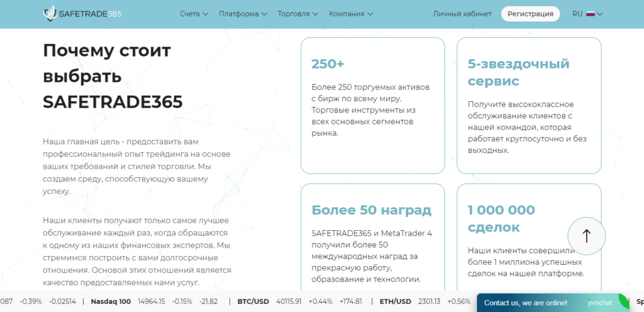This screenshot has width=644, height=312.
Task: Go to Личный кабинет
Action: (x=462, y=14)
